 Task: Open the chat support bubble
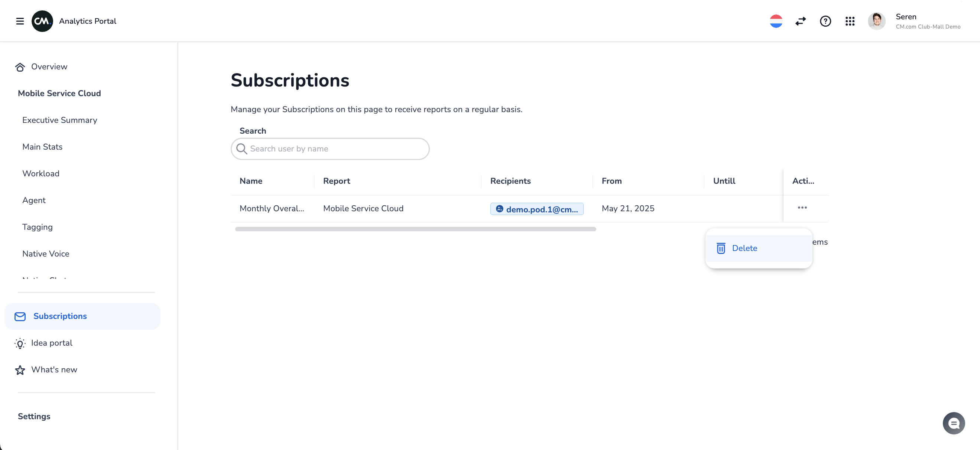[x=953, y=423]
